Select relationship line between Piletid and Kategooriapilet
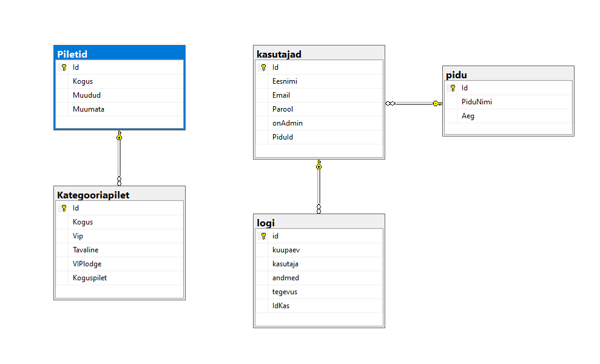This screenshot has width=600, height=364. pos(120,158)
